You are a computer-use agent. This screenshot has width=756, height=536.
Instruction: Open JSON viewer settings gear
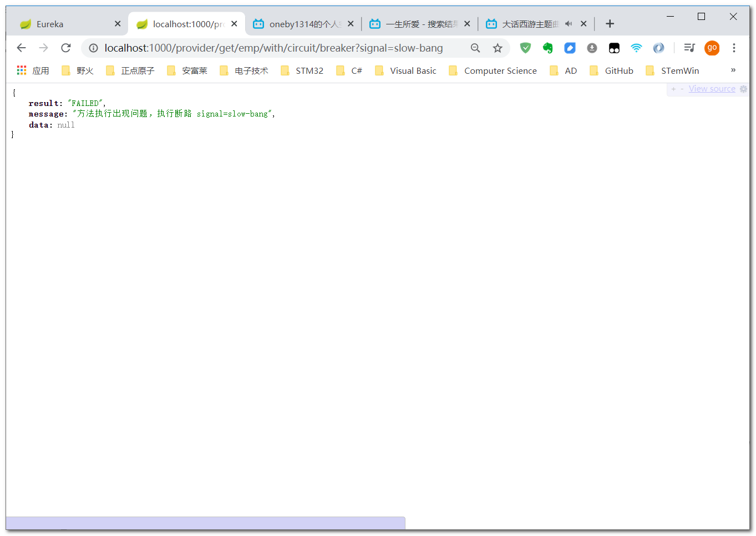[743, 89]
